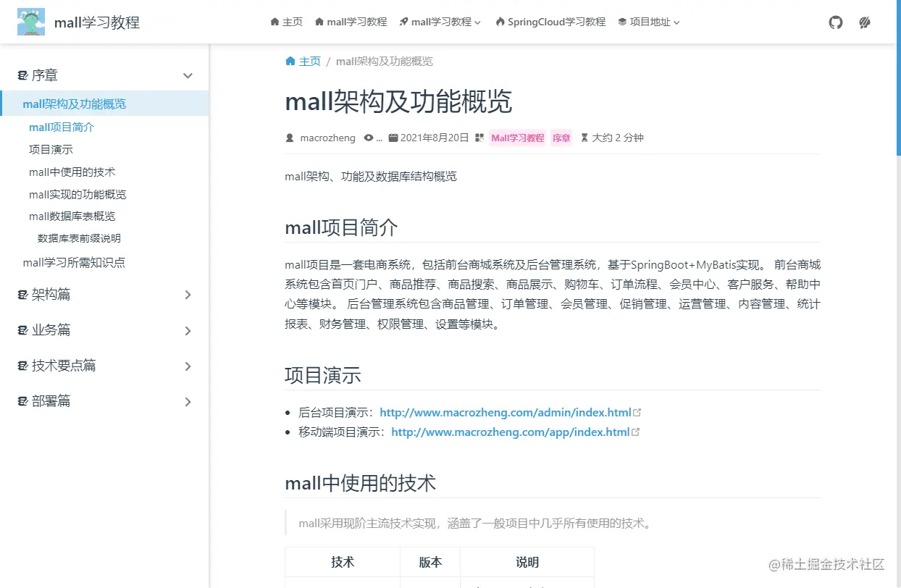
Task: Click the date 2021年8月20日
Action: click(x=435, y=138)
